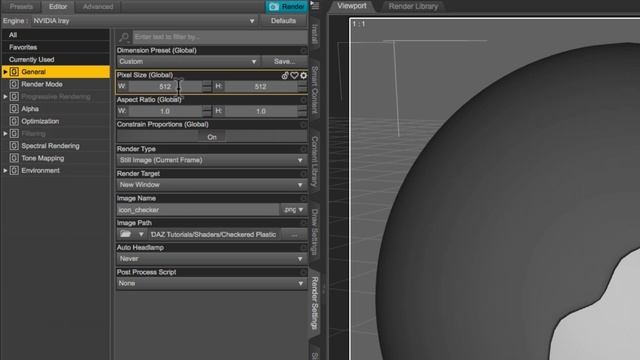This screenshot has height=360, width=640.
Task: Switch to the Presets tab
Action: point(21,7)
